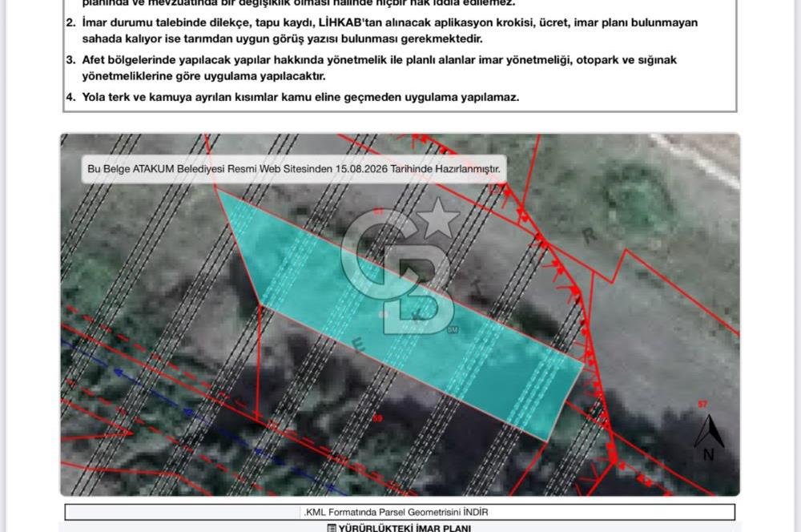Click note 4 about Yola terk ve kamuya
This screenshot has width=801, height=532.
292,97
